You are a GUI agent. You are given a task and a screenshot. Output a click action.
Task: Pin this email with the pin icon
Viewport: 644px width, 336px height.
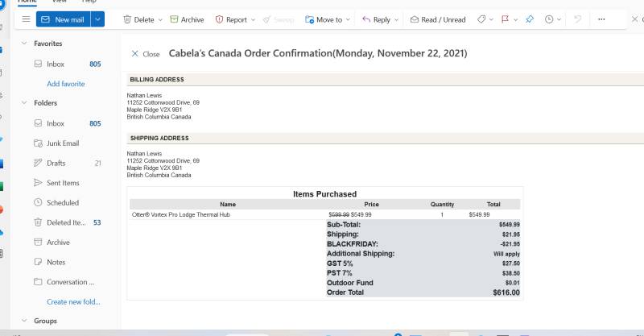[x=530, y=19]
